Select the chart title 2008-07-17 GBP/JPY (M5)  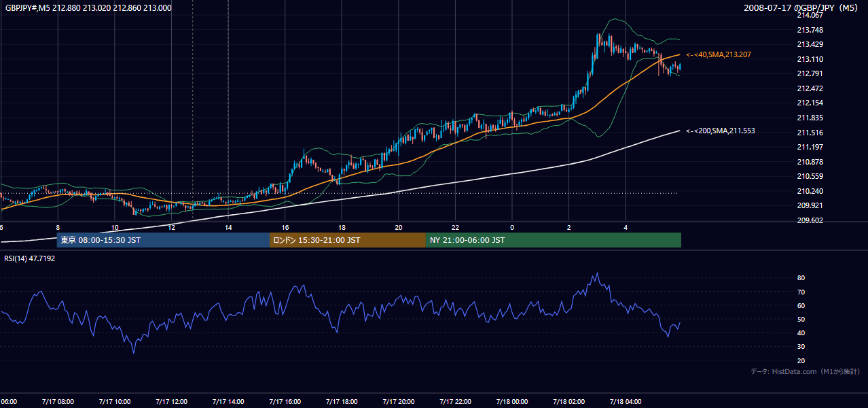point(802,8)
